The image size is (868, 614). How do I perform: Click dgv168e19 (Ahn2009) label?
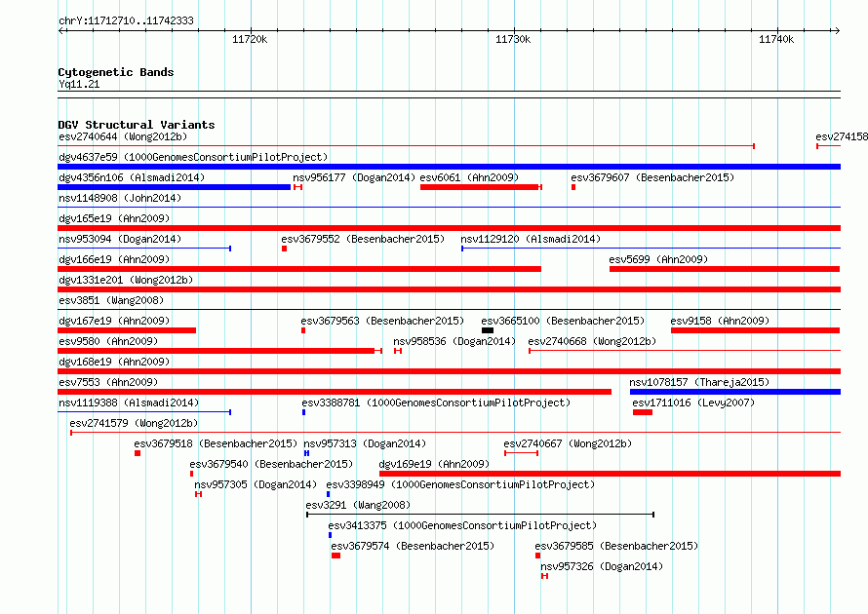114,362
